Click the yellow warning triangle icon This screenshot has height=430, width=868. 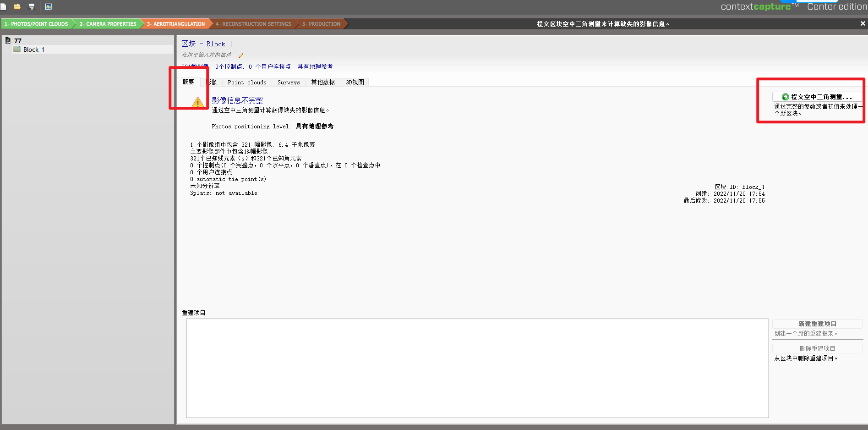pyautogui.click(x=198, y=102)
